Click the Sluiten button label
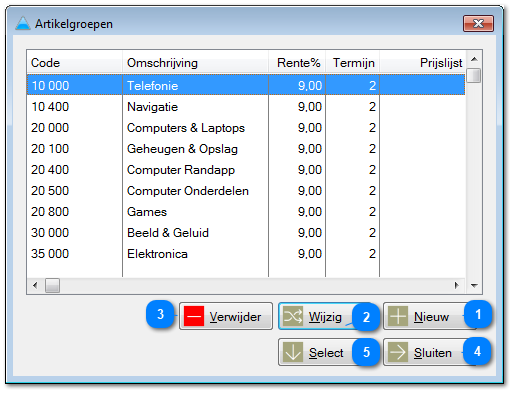 [x=433, y=353]
